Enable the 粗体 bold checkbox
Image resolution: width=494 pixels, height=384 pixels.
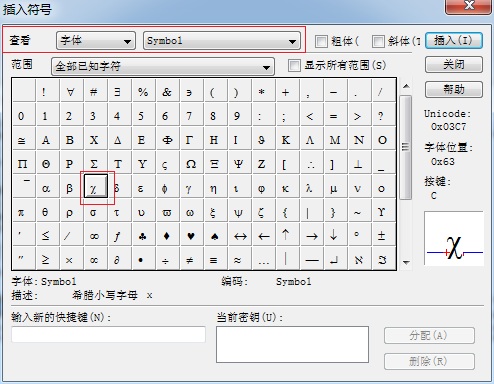pos(321,41)
